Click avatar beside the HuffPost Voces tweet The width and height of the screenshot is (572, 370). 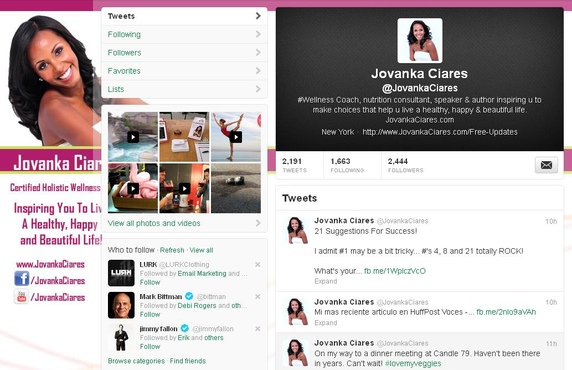[297, 311]
